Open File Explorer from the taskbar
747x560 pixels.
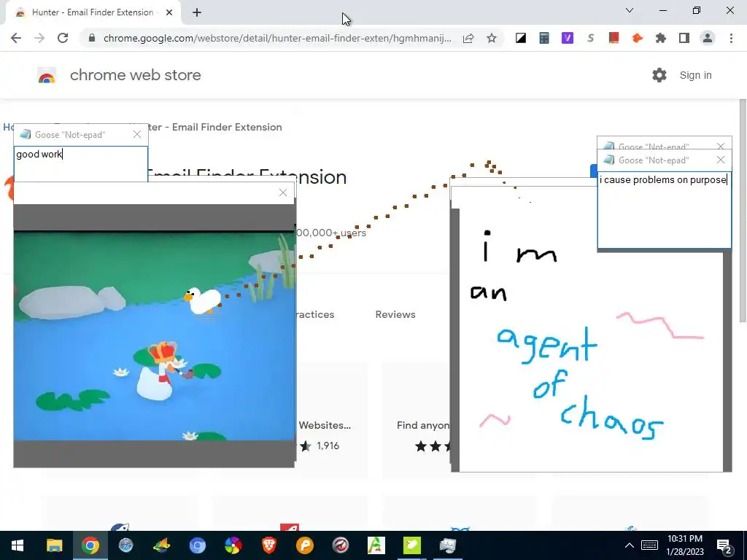tap(54, 545)
